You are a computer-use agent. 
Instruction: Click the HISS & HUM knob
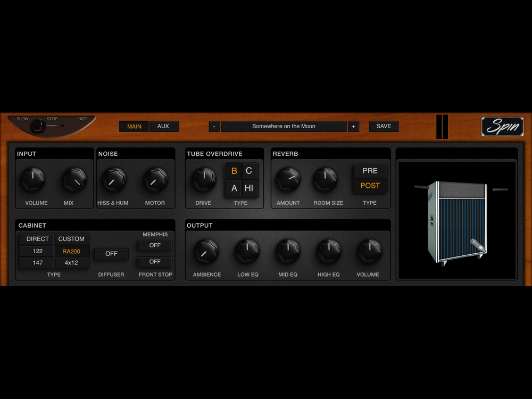[x=114, y=179]
